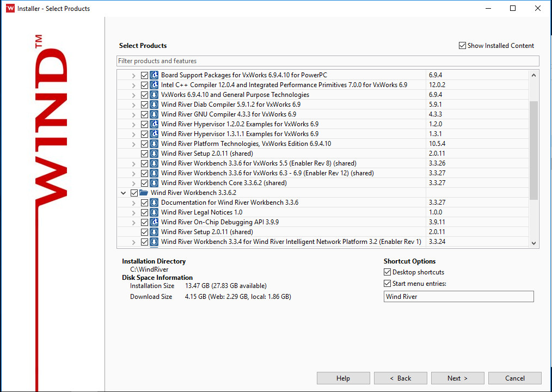Screen dimensions: 552x392
Task: Click the icon for Workbench 3.3.6 for VxWorks 5.5
Action: (154, 163)
